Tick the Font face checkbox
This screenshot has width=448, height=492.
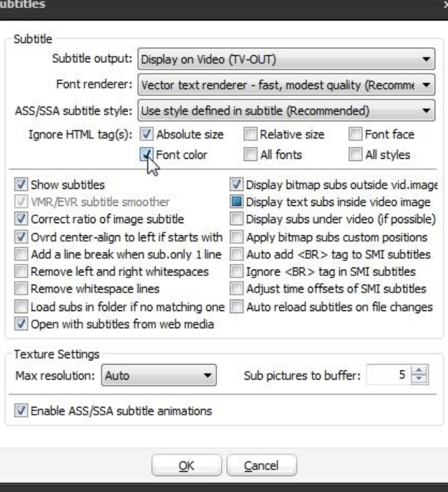[355, 134]
